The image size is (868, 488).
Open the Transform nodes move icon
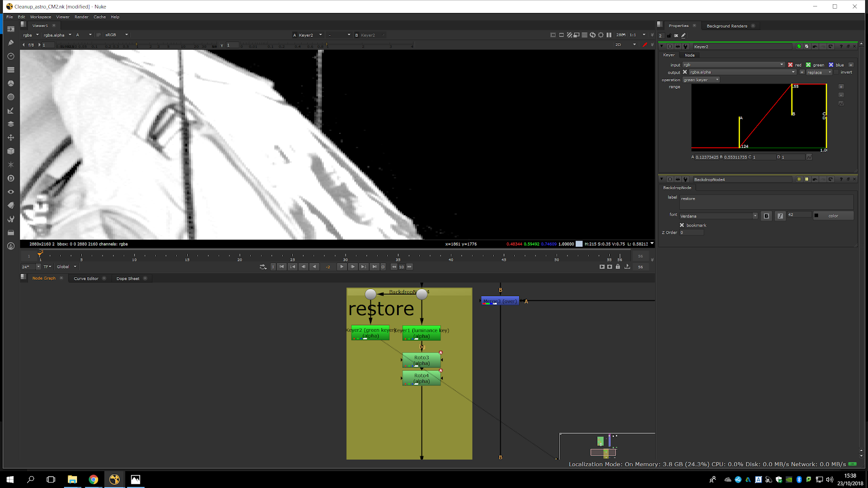point(10,138)
